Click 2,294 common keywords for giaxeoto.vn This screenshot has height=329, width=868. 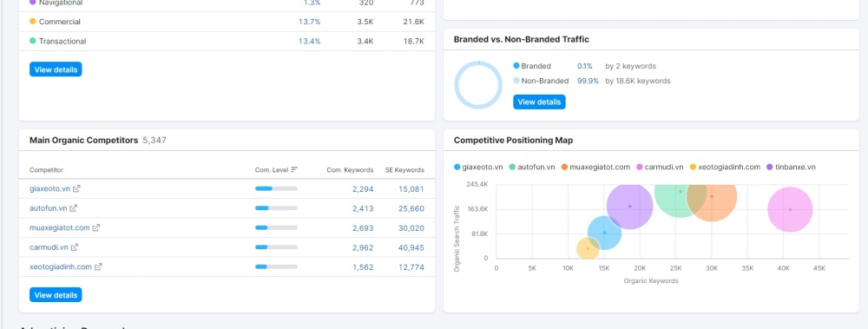click(x=363, y=189)
